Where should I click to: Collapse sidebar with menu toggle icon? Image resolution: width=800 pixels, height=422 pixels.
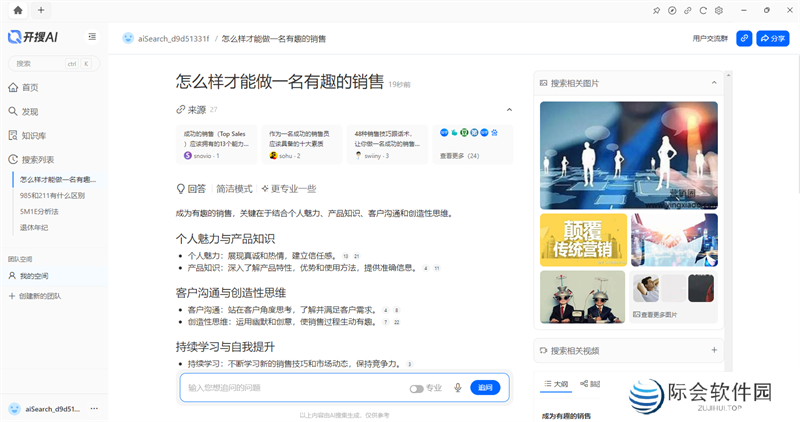click(x=92, y=37)
